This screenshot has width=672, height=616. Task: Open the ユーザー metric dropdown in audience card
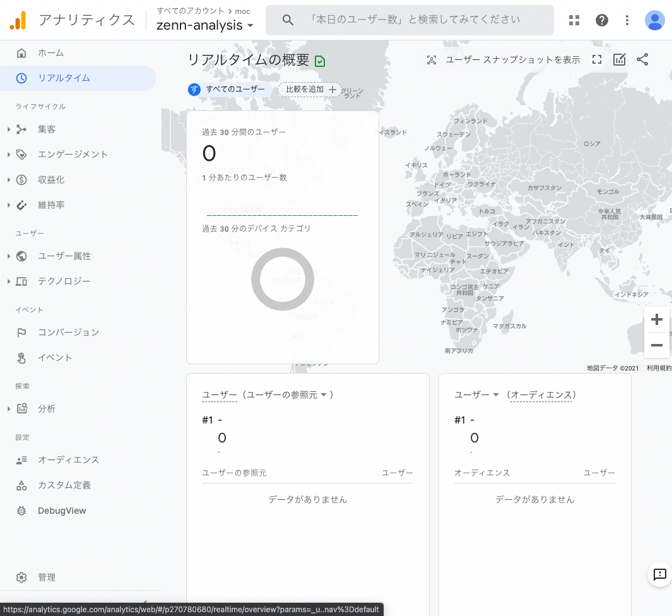pyautogui.click(x=476, y=395)
